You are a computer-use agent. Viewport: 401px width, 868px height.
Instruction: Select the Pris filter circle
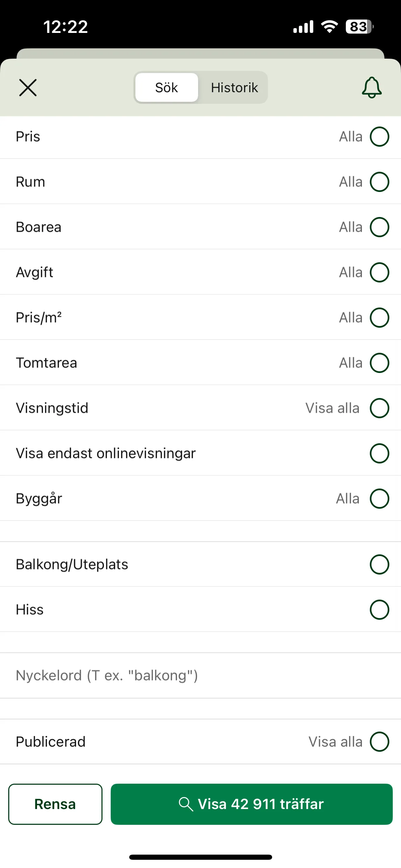click(379, 136)
